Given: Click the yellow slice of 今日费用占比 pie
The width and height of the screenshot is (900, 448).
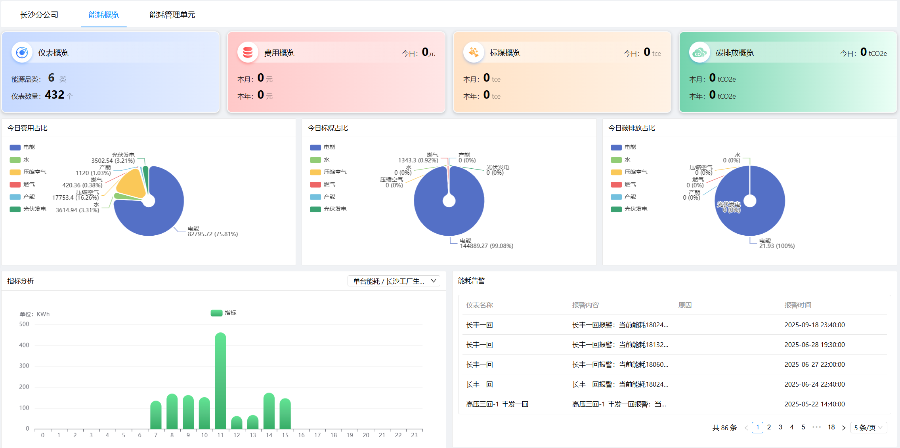Looking at the screenshot, I should coord(129,183).
